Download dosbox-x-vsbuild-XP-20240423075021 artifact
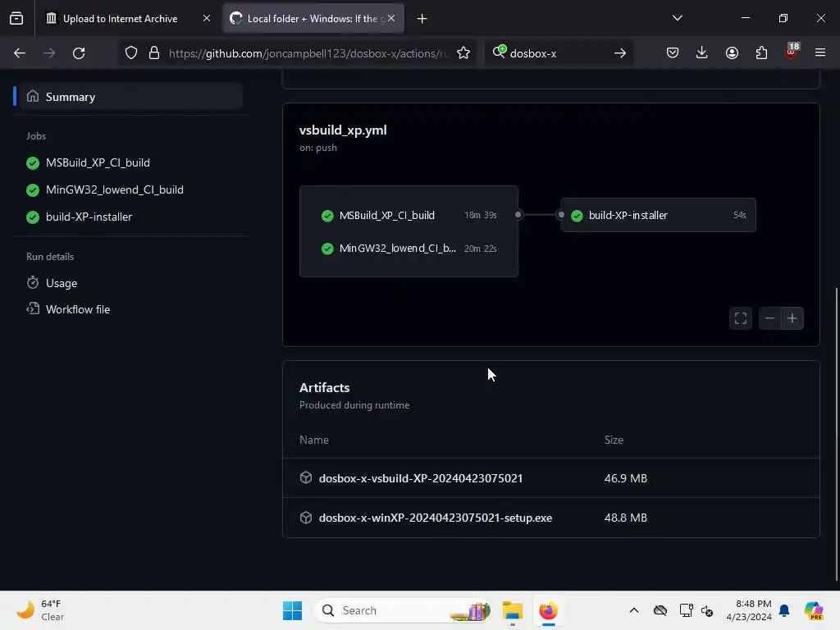The height and width of the screenshot is (630, 840). [421, 478]
